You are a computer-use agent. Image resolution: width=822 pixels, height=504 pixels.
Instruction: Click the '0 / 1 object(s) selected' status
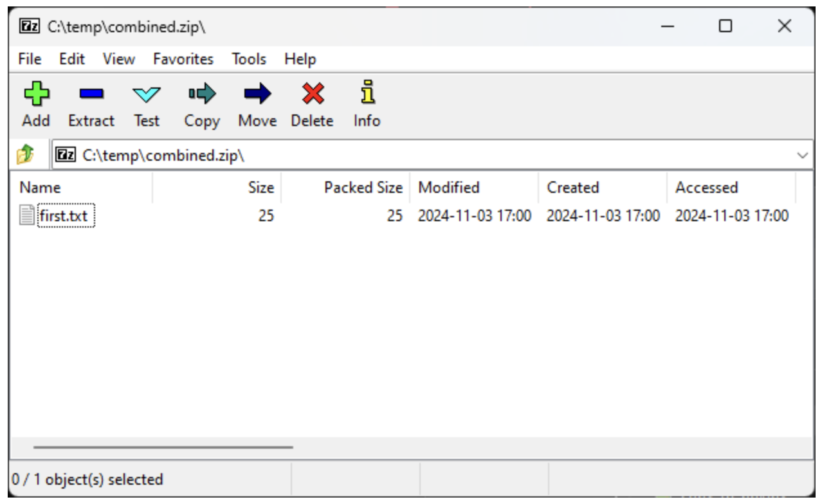pyautogui.click(x=87, y=480)
